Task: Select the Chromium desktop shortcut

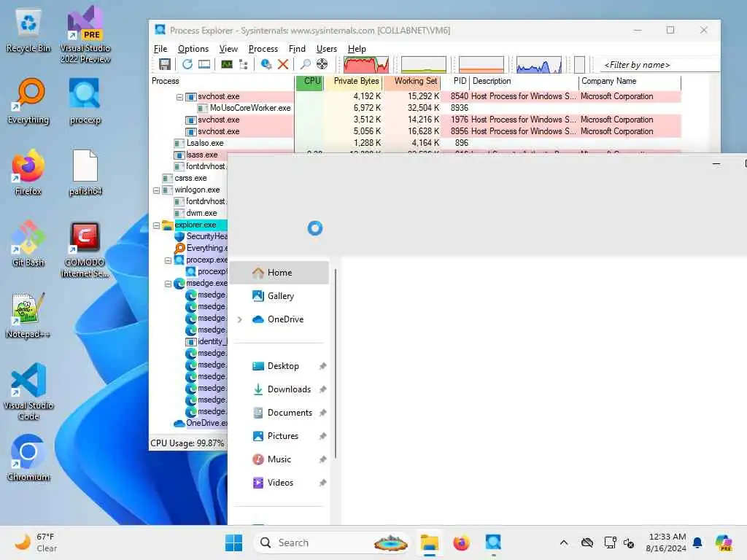Action: [x=28, y=458]
